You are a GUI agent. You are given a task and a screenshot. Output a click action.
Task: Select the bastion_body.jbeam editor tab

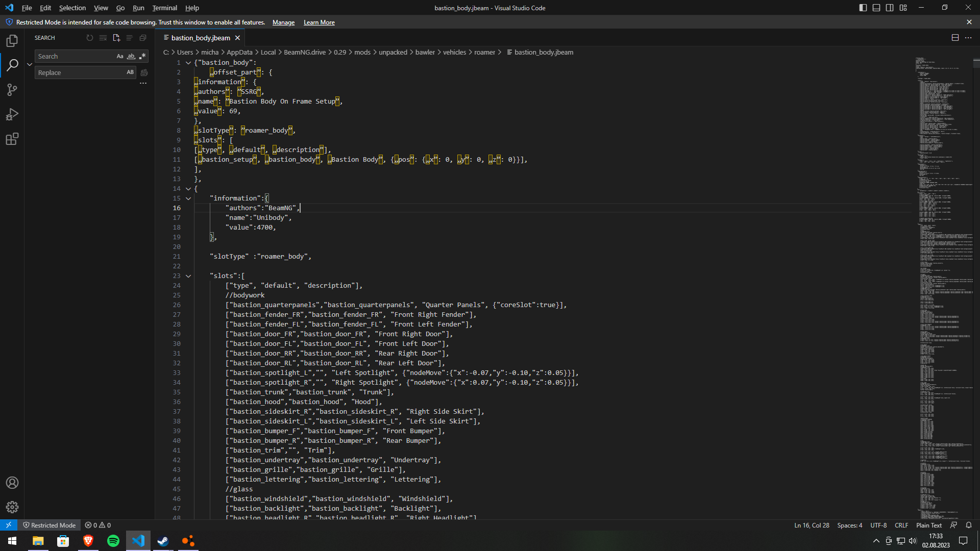pyautogui.click(x=201, y=38)
